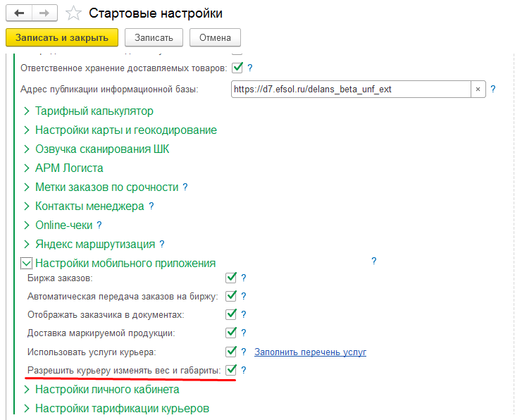Expand Тарифный калькулятор section

coord(27,111)
